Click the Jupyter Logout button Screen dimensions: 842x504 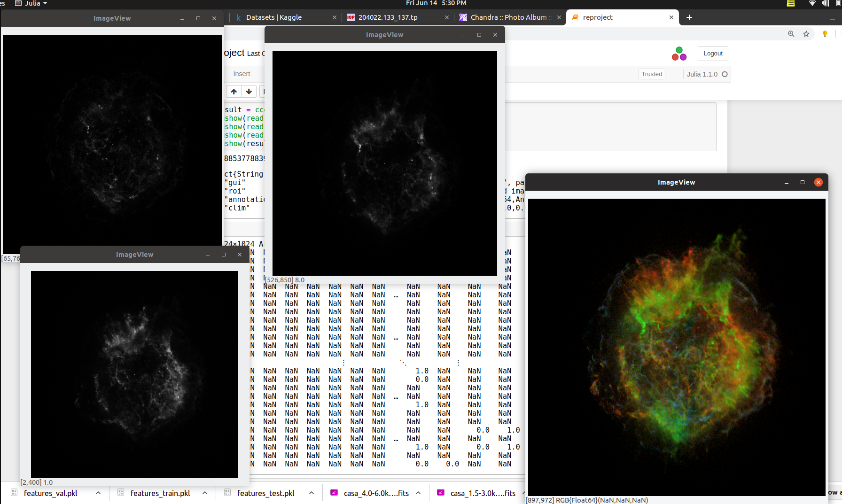[x=713, y=54]
